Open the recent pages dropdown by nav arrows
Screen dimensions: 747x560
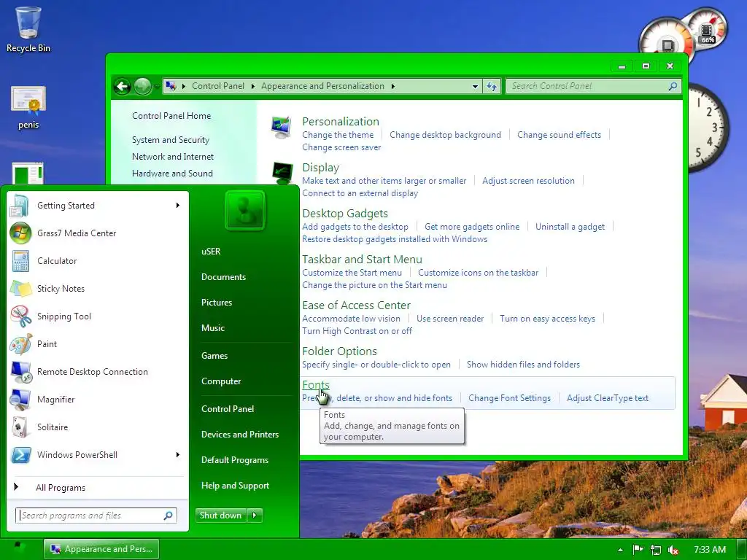tap(158, 87)
